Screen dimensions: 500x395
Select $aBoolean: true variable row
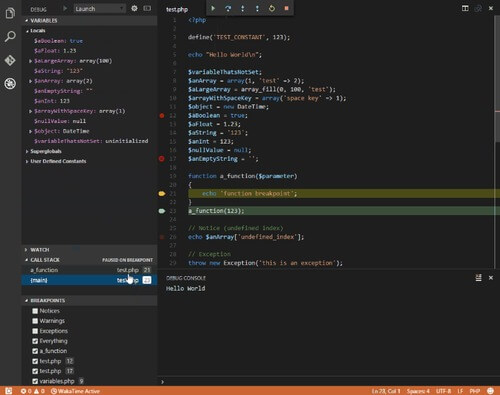(x=89, y=41)
